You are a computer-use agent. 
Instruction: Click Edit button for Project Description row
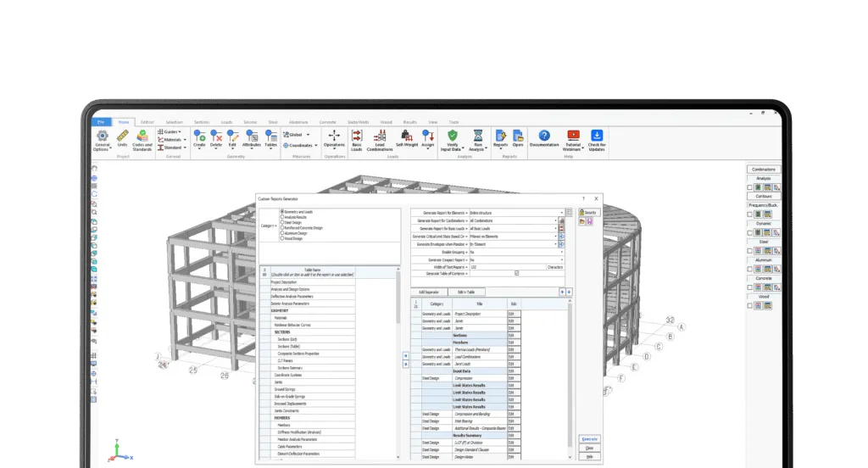[x=514, y=314]
